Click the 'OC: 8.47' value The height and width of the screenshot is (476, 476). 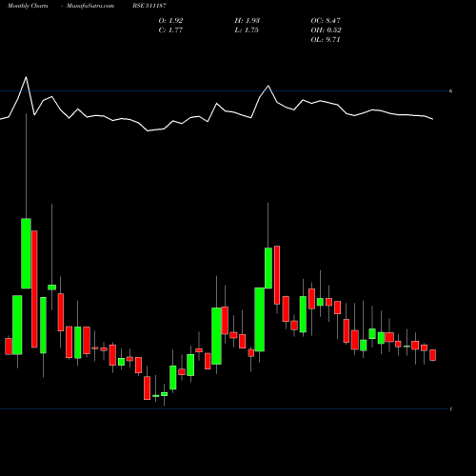click(x=326, y=20)
